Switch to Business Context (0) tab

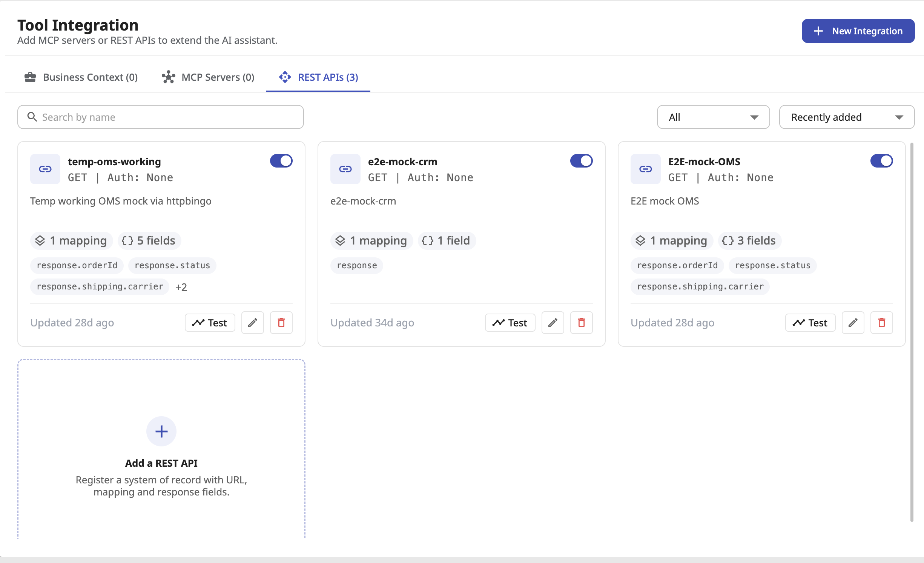81,77
